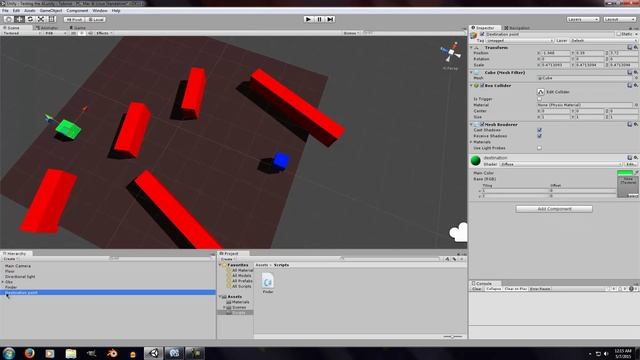Screen dimensions: 640x360
Task: Open the Assets menu
Action: click(x=30, y=11)
